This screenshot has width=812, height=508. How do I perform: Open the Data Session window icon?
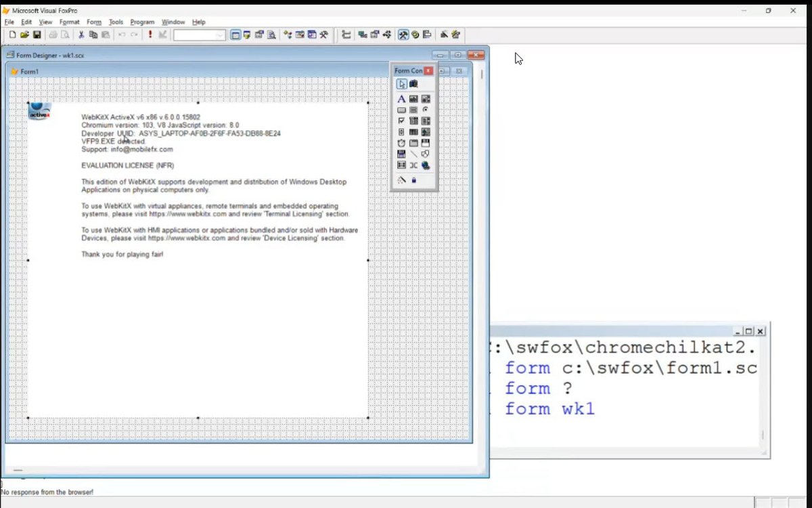pyautogui.click(x=247, y=35)
